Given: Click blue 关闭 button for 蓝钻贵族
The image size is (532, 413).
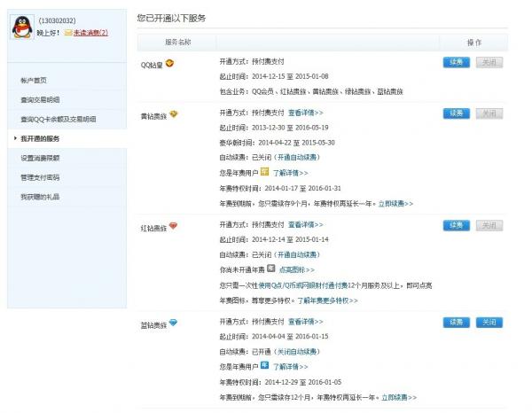Looking at the screenshot, I should (x=489, y=323).
